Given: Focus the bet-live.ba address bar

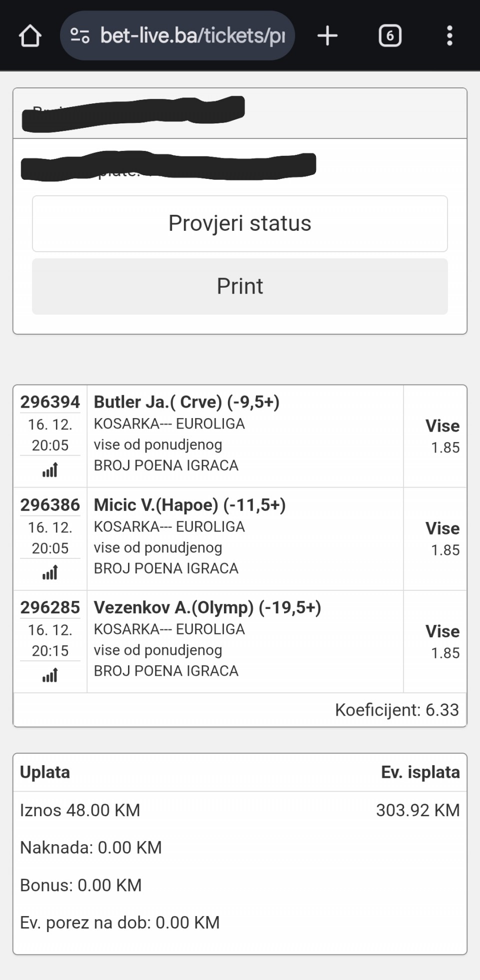Looking at the screenshot, I should pyautogui.click(x=192, y=36).
